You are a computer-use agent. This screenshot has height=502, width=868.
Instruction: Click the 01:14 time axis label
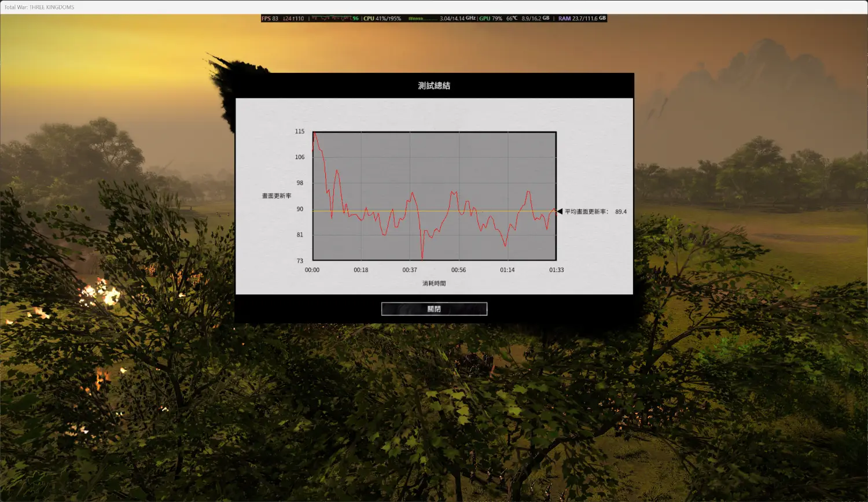pyautogui.click(x=507, y=270)
